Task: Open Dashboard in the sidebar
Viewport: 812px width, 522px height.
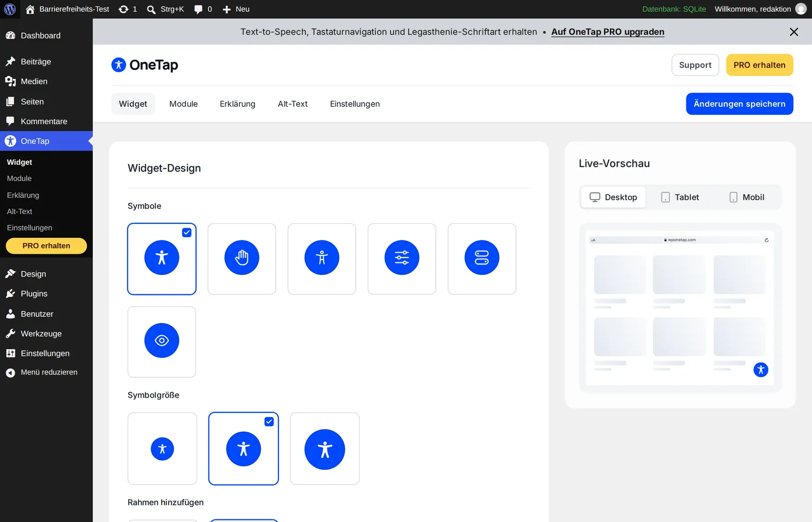Action: [x=46, y=36]
